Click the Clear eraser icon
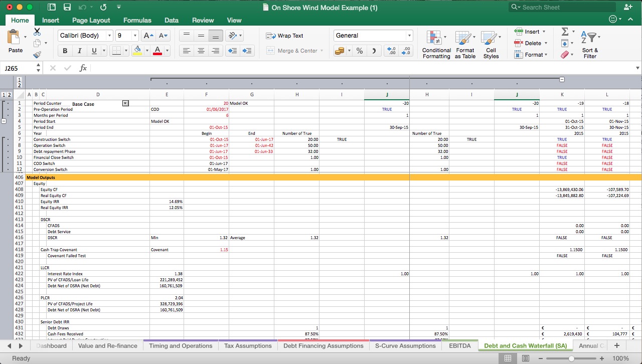This screenshot has width=642, height=364. click(x=565, y=54)
